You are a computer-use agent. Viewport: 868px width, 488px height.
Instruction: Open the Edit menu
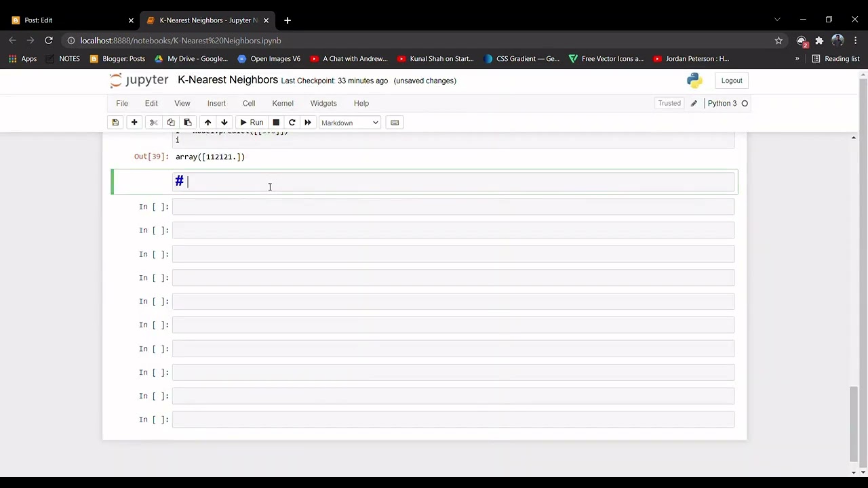(x=151, y=103)
